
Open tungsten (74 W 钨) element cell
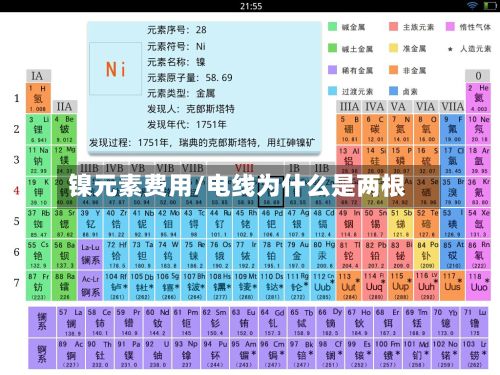tap(168, 255)
